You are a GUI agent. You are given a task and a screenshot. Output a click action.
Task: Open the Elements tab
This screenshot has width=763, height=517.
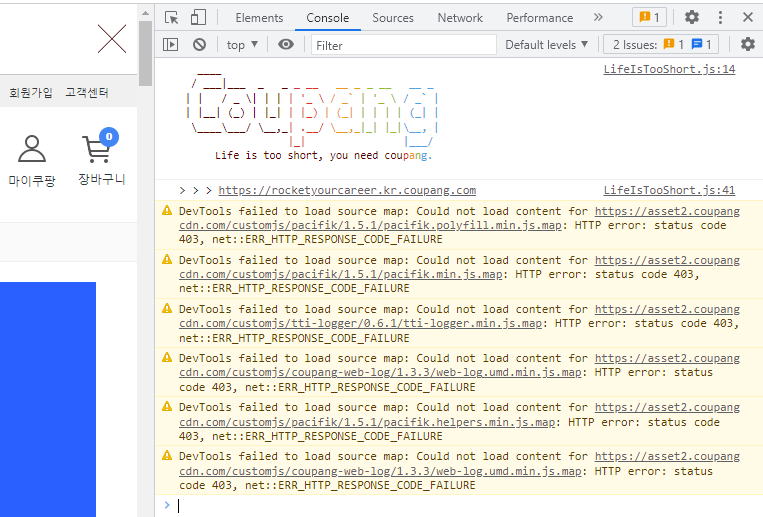[x=259, y=18]
